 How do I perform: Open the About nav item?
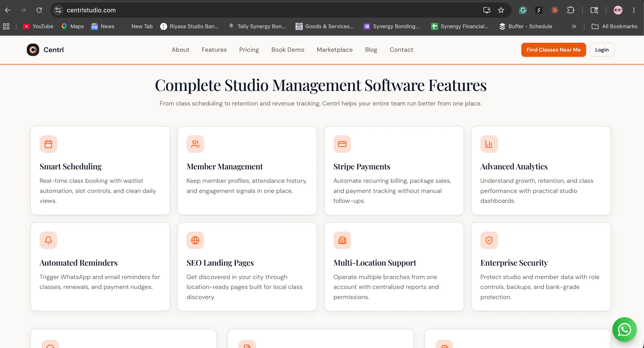pyautogui.click(x=180, y=50)
